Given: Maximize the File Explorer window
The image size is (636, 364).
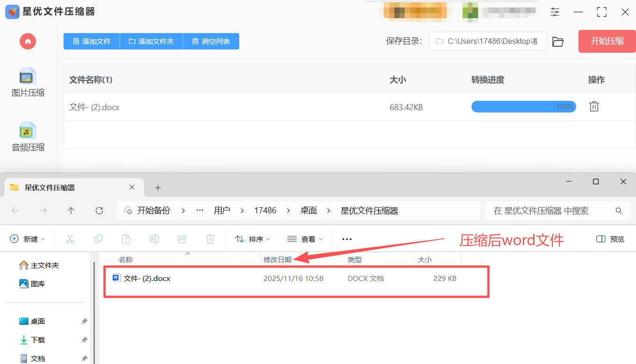Looking at the screenshot, I should tap(595, 182).
